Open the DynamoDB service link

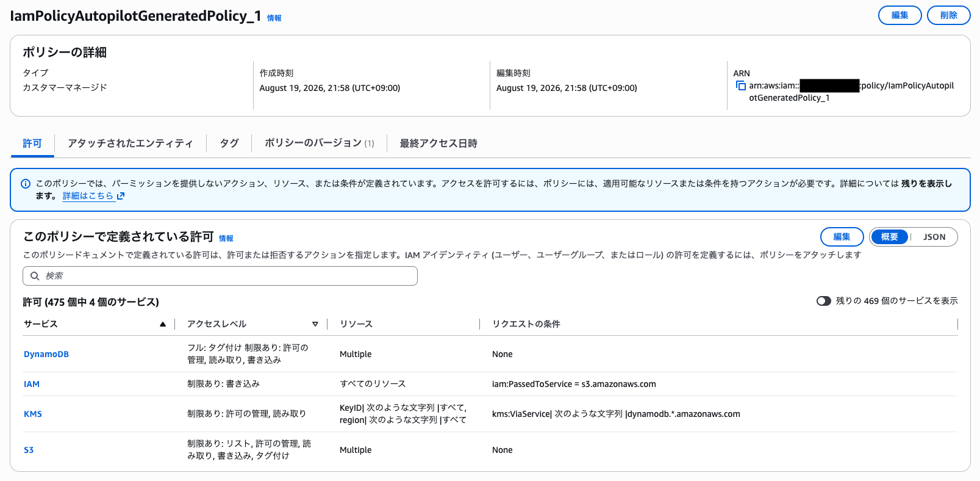pyautogui.click(x=46, y=354)
